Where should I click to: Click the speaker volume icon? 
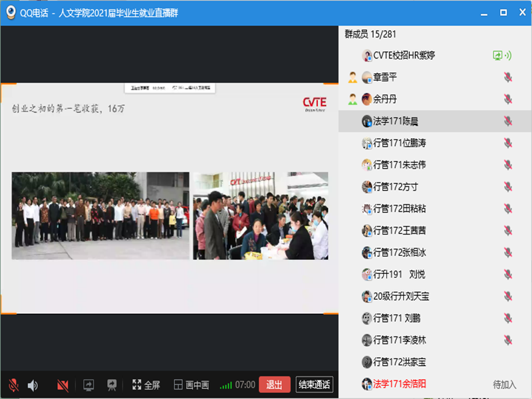[x=33, y=385]
